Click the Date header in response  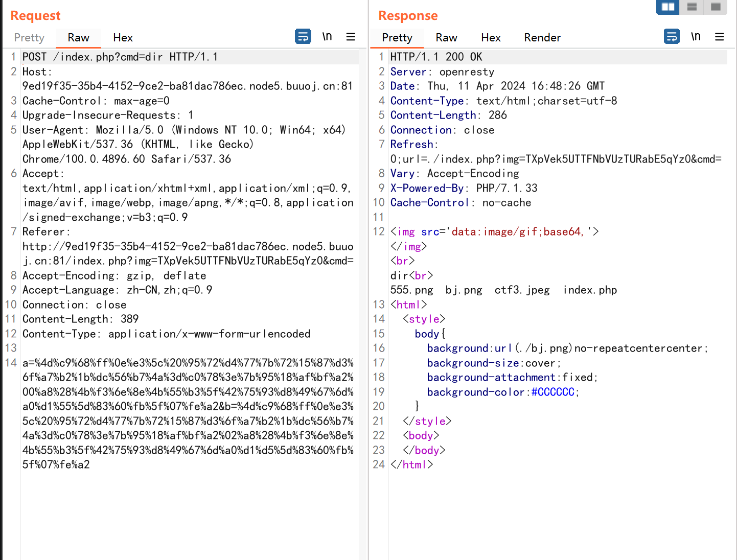click(x=498, y=86)
